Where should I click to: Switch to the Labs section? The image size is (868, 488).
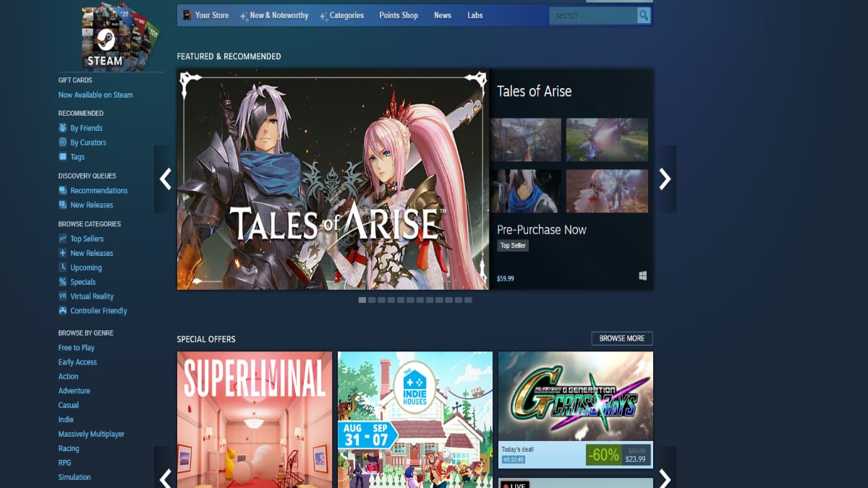475,14
